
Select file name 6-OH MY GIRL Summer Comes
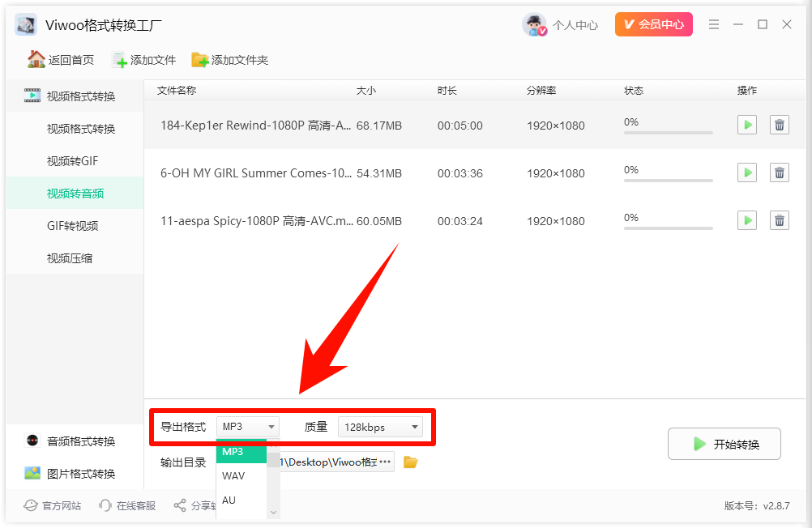pos(256,172)
